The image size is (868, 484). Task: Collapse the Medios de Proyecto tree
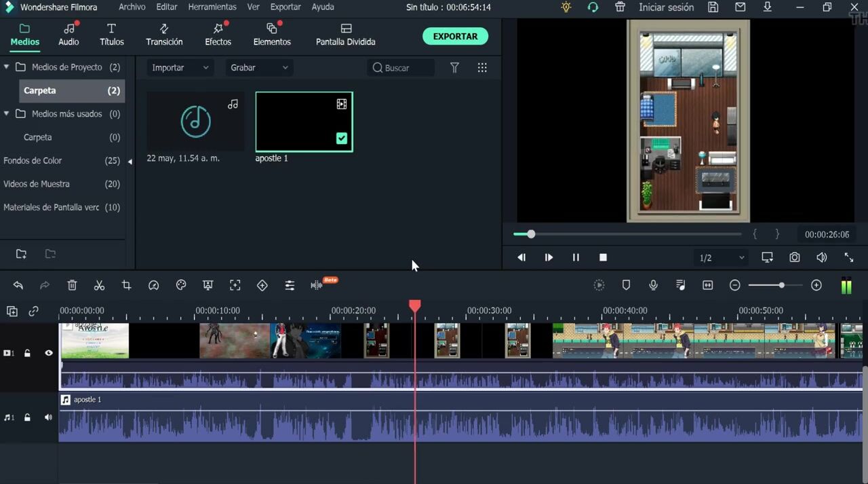click(7, 67)
